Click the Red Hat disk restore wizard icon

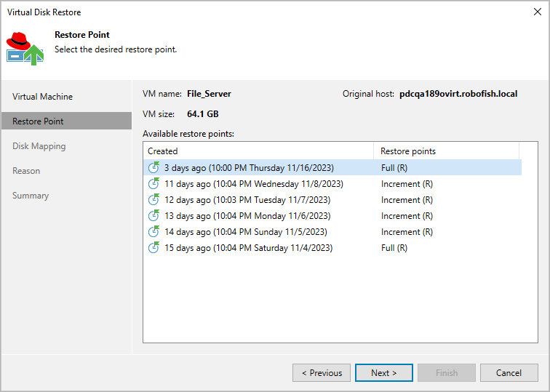click(25, 49)
